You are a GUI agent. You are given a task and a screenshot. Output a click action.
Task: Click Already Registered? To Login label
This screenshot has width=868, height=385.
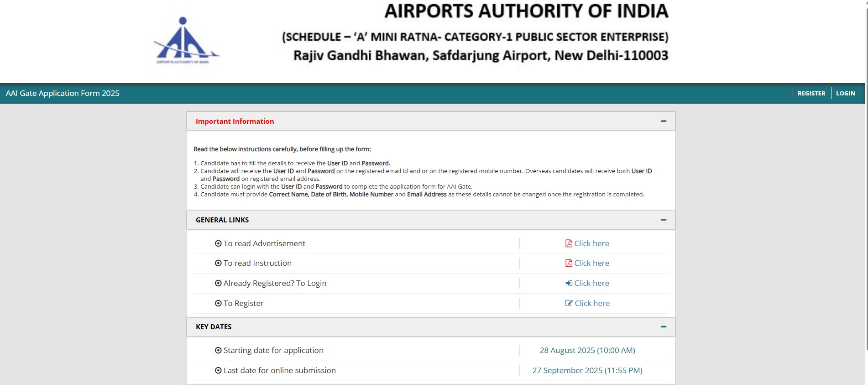(275, 283)
